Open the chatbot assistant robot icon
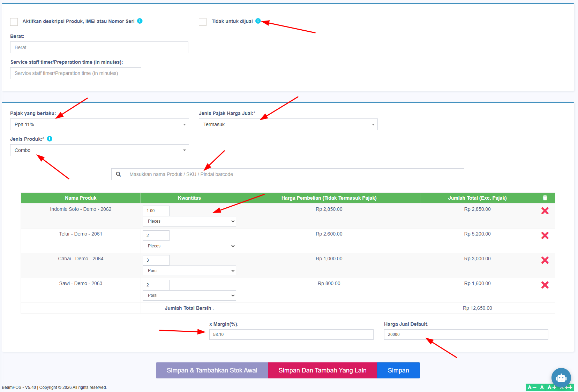Screen dimensions: 578x392 pos(561,378)
